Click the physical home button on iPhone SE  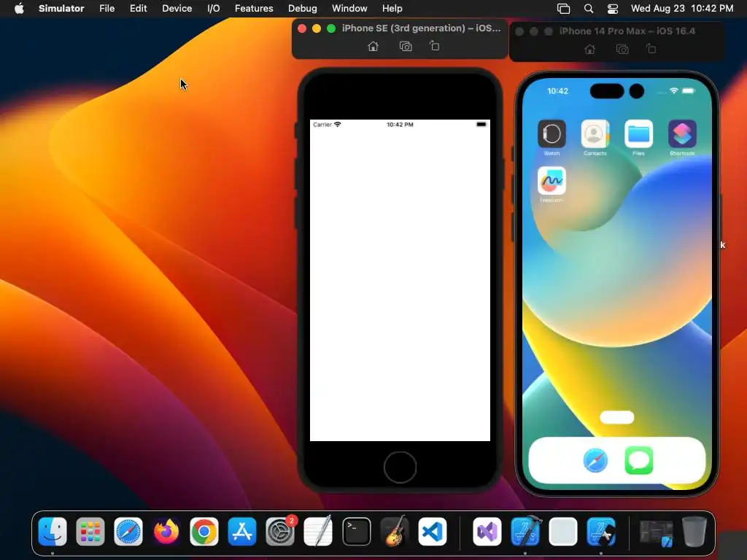click(x=400, y=467)
